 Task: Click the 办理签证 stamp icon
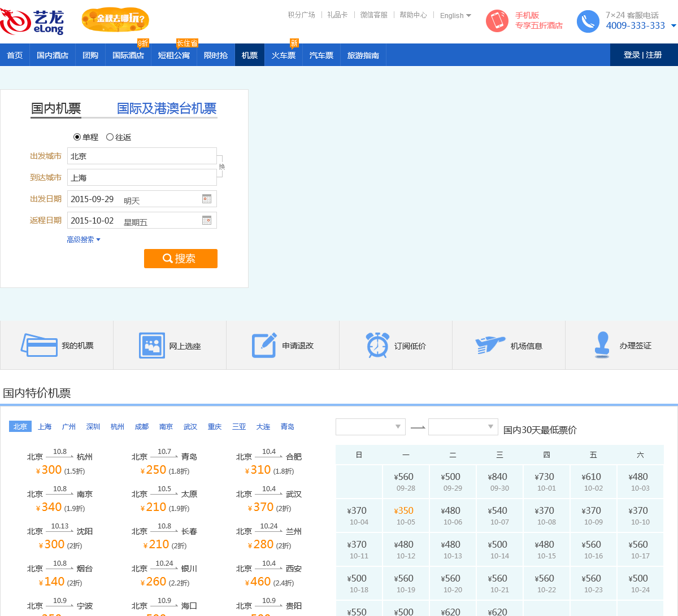[x=602, y=345]
